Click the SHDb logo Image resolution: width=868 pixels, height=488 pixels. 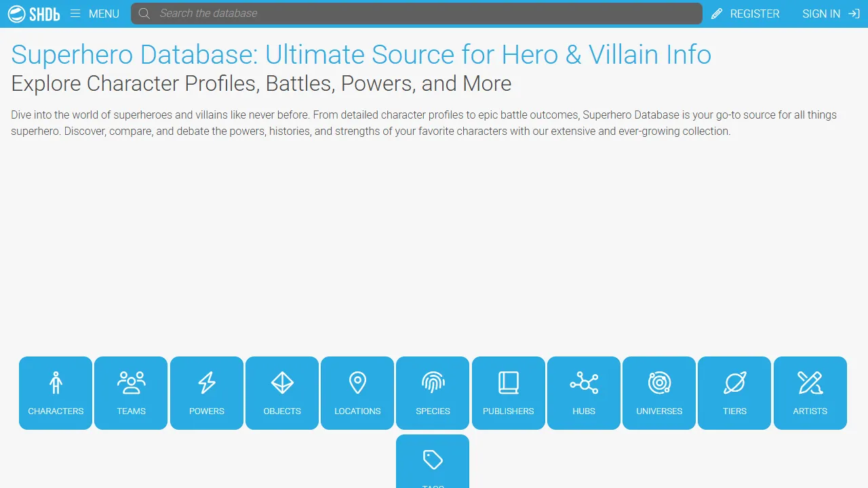click(34, 14)
